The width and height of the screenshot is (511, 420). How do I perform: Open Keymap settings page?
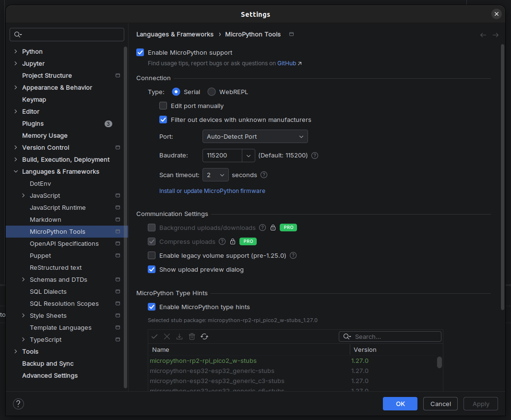tap(34, 99)
